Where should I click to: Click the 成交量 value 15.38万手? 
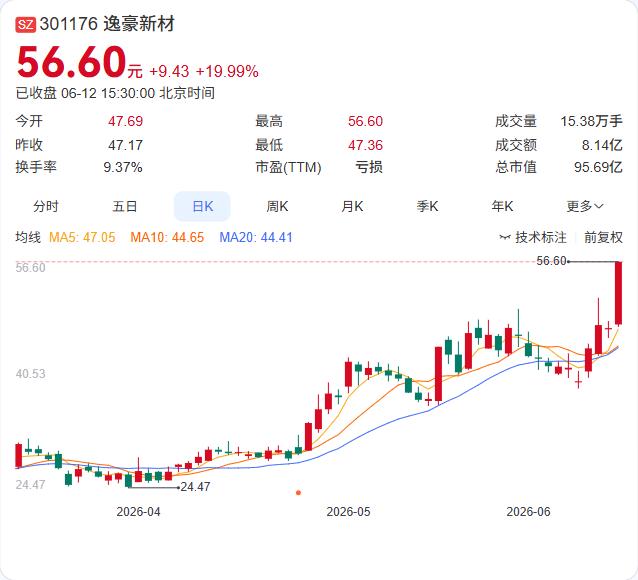click(x=592, y=121)
